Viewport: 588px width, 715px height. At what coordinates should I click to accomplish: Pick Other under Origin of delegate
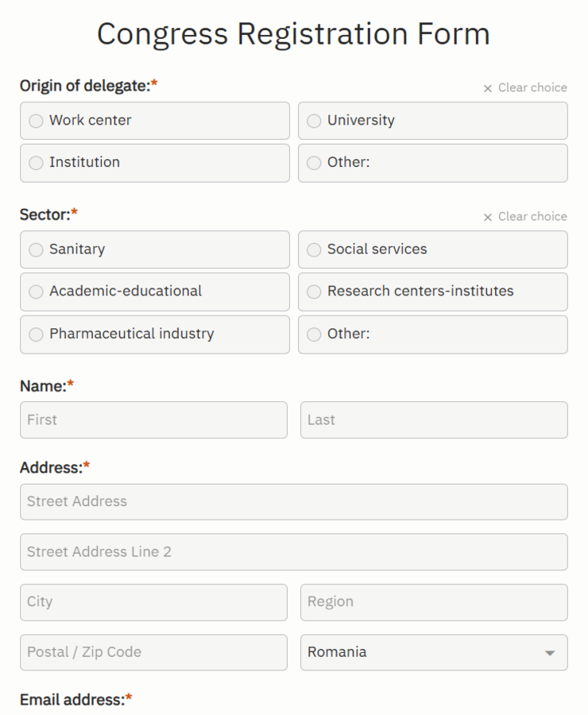[x=313, y=163]
